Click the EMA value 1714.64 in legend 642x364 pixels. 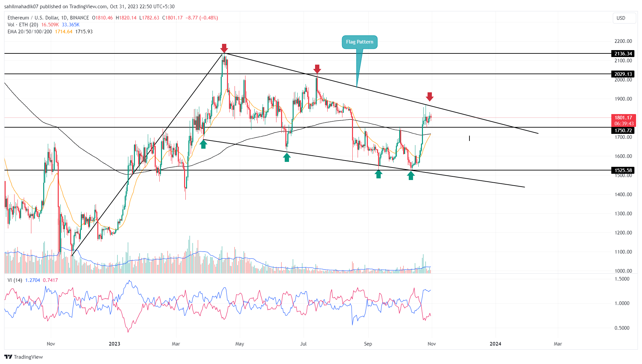coord(63,32)
